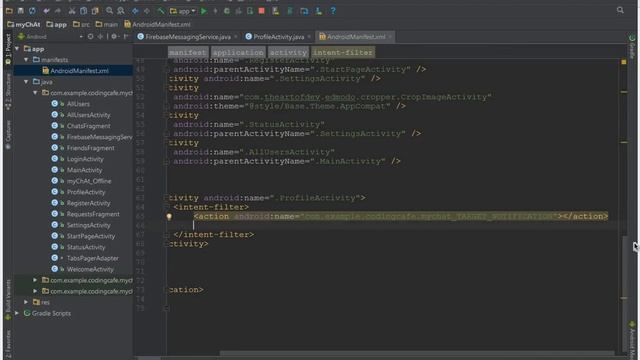640x360 pixels.
Task: Click the Paste toolbar icon
Action: tap(95, 11)
